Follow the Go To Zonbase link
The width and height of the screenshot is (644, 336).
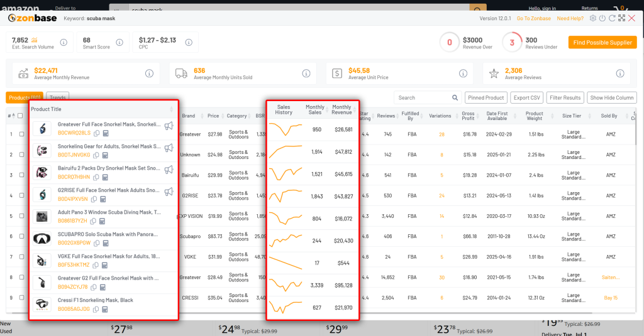click(533, 18)
